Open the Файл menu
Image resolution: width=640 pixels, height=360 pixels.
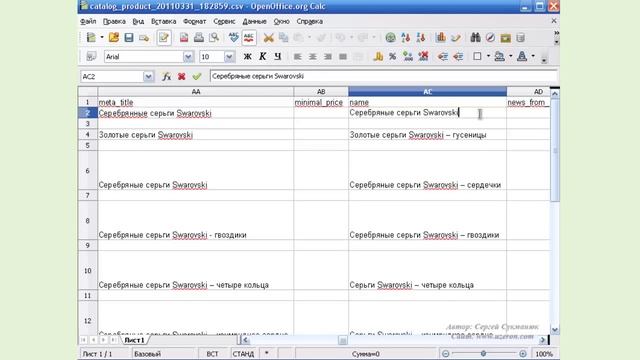[x=88, y=21]
